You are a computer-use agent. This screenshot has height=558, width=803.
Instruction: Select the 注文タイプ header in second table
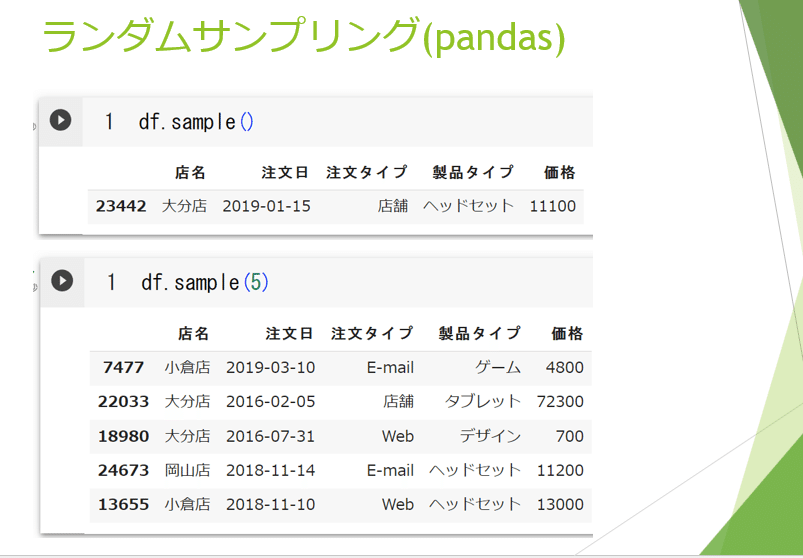click(x=372, y=334)
